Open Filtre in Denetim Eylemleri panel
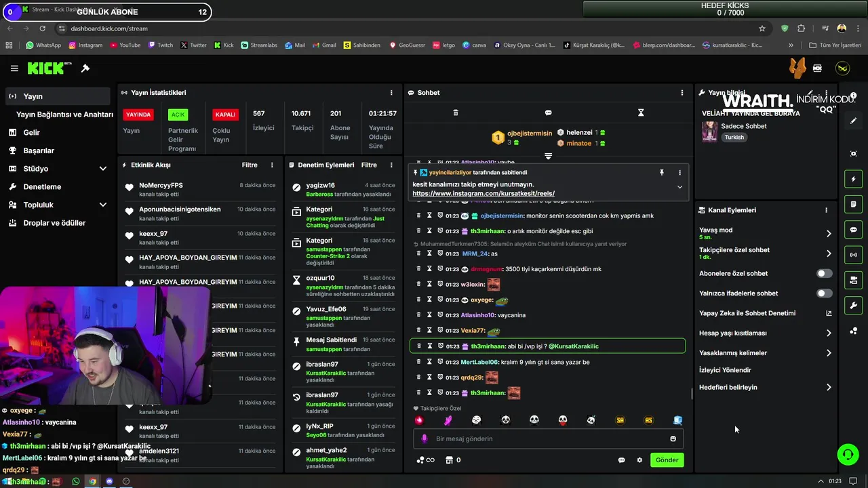Screen dimensions: 868x488 369,165
